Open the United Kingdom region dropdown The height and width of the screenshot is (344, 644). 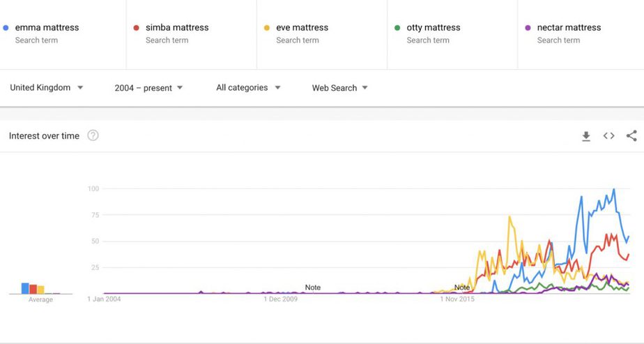pyautogui.click(x=47, y=87)
